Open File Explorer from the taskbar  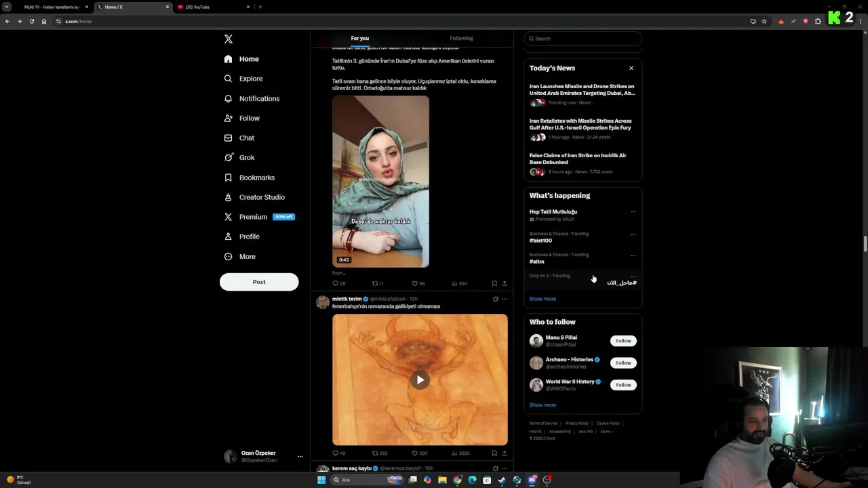point(442,480)
